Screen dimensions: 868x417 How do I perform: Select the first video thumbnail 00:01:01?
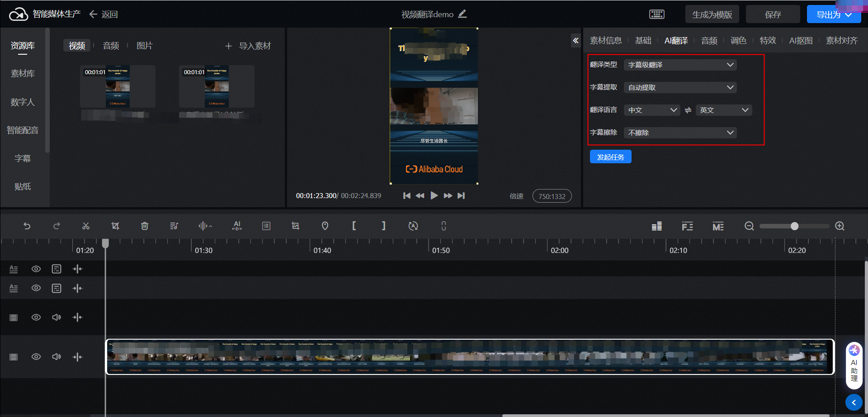118,86
